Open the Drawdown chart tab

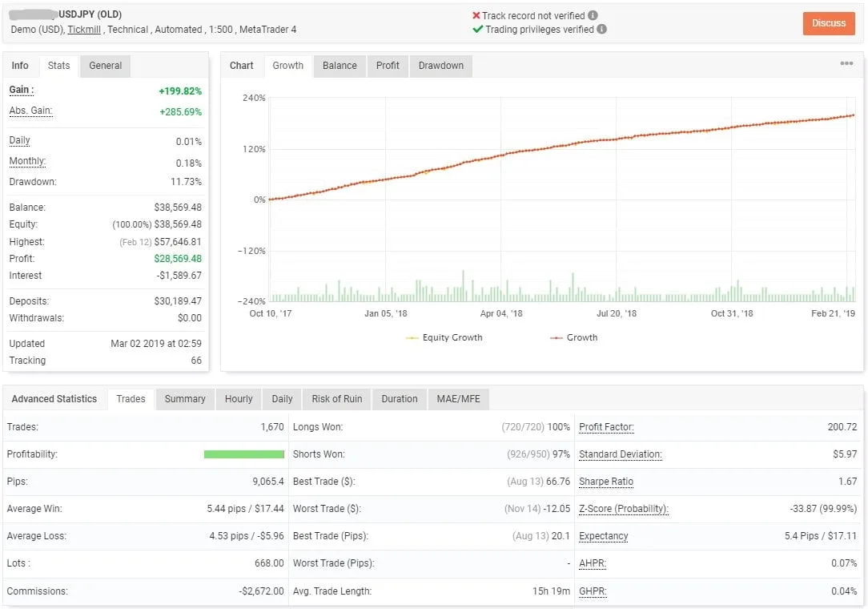coord(441,67)
